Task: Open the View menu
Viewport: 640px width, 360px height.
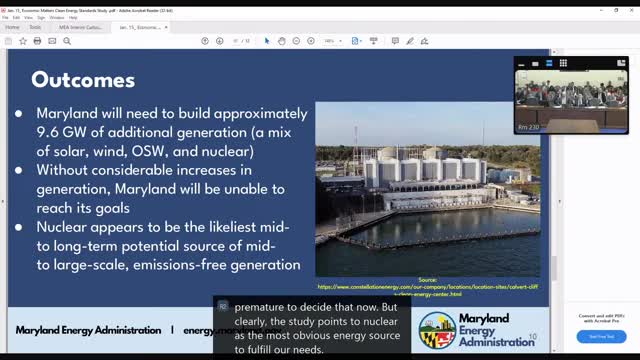Action: pyautogui.click(x=28, y=18)
